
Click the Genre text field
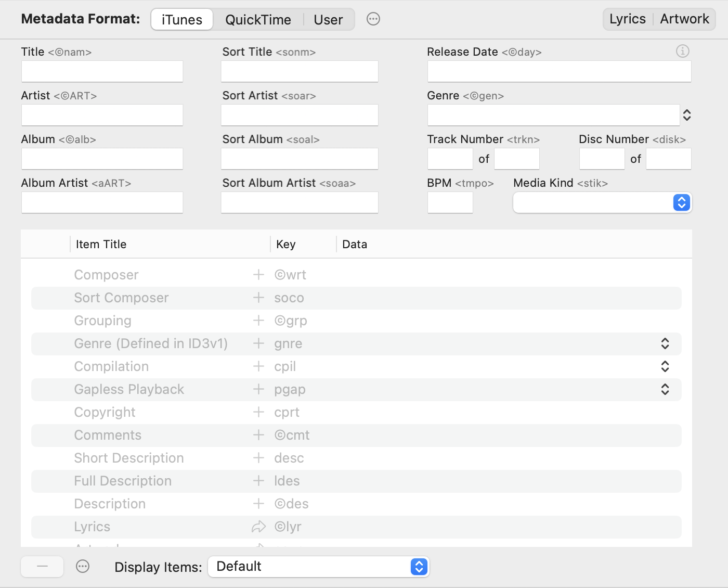(x=553, y=115)
